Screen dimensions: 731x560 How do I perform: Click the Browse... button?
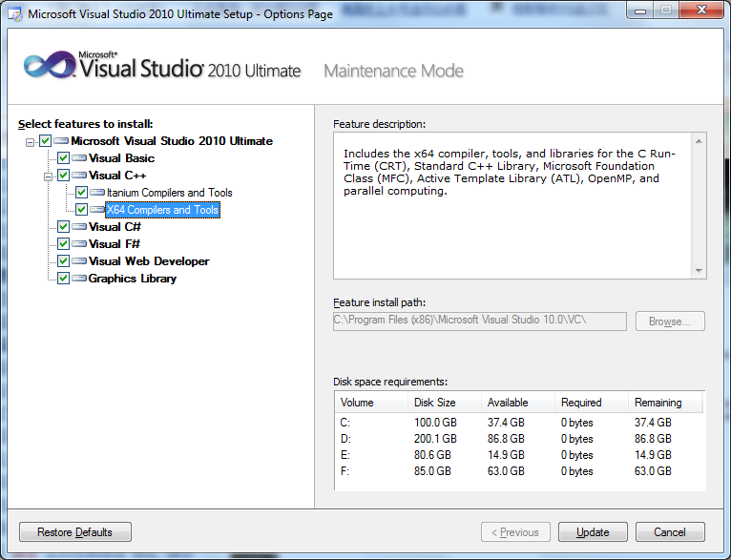(x=670, y=321)
